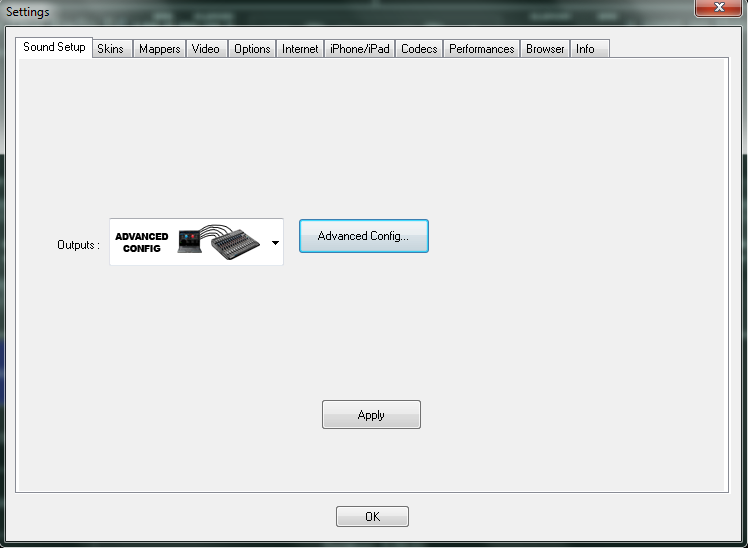Open the Codecs tab
748x548 pixels.
(419, 49)
